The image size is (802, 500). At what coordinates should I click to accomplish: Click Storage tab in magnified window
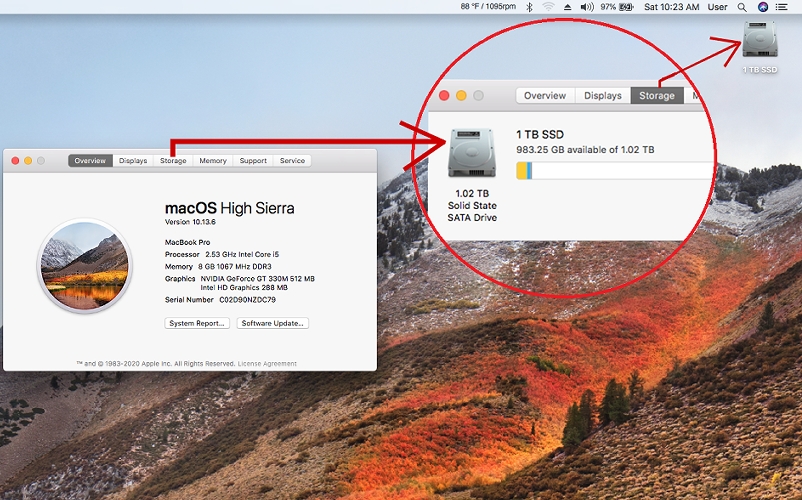(657, 96)
